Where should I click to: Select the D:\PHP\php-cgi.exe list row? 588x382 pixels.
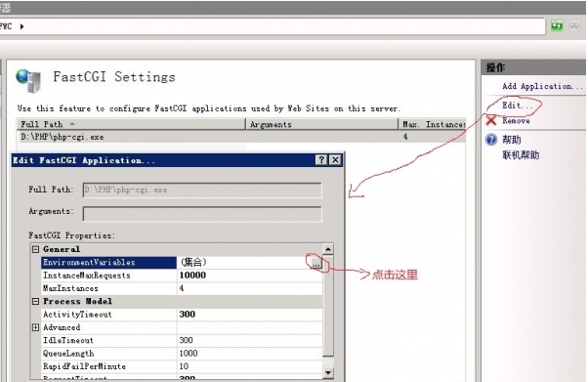[x=241, y=137]
